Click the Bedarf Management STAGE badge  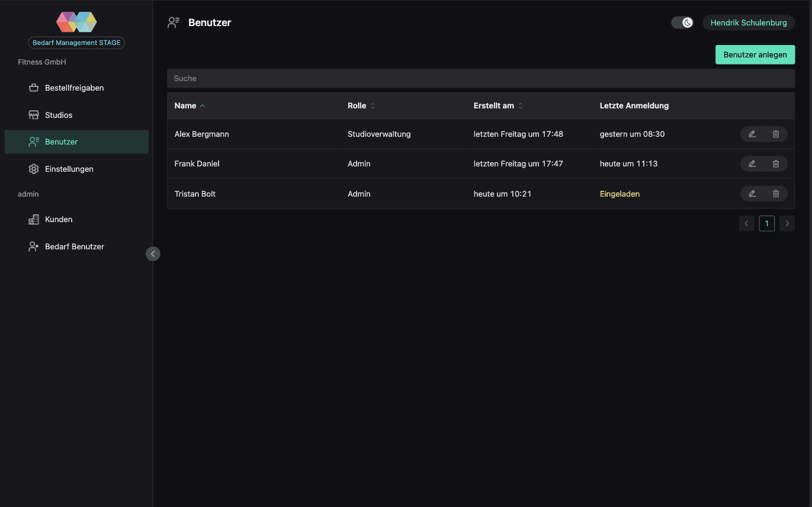coord(76,43)
